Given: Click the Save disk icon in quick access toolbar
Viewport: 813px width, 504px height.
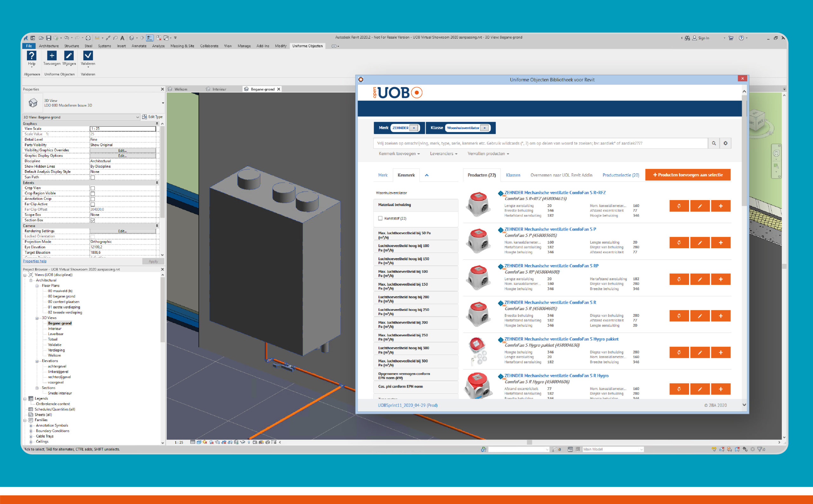Looking at the screenshot, I should [49, 38].
